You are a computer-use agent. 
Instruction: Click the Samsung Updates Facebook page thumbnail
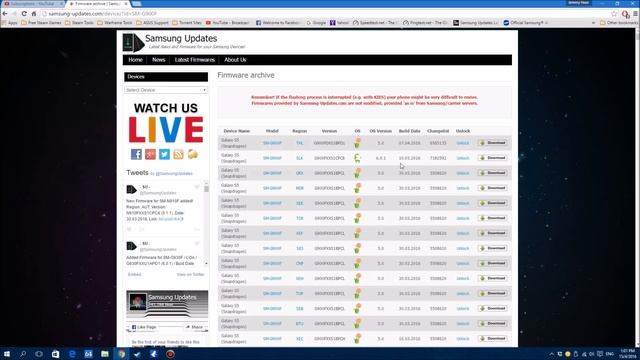[138, 302]
